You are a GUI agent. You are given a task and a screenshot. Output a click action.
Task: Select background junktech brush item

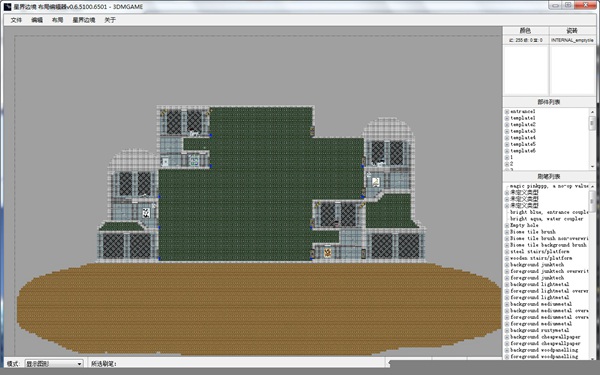pos(537,265)
